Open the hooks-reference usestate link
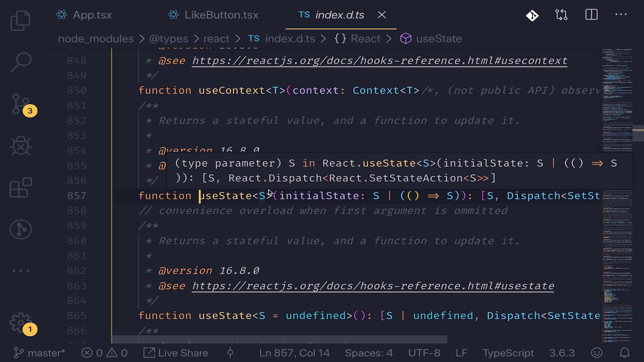The height and width of the screenshot is (362, 644). pyautogui.click(x=373, y=286)
